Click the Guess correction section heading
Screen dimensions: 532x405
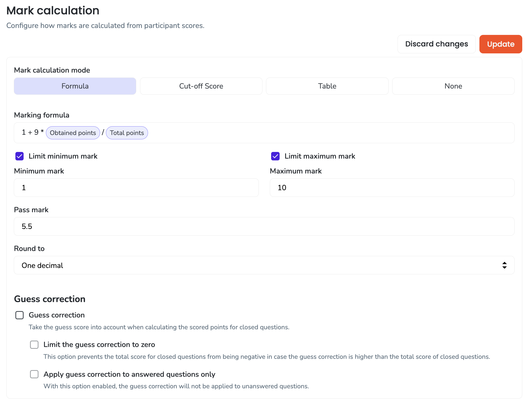tap(50, 299)
